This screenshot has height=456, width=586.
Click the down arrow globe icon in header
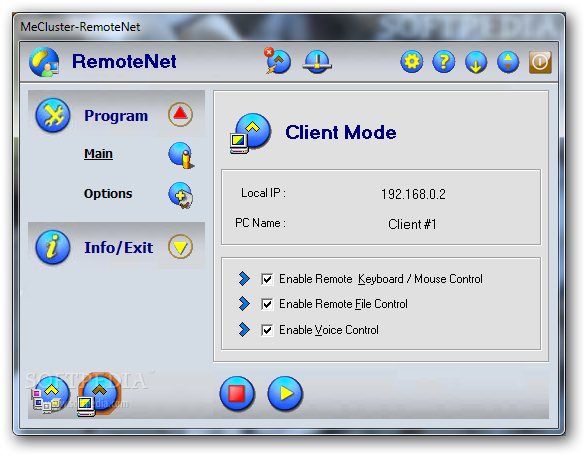[x=476, y=62]
